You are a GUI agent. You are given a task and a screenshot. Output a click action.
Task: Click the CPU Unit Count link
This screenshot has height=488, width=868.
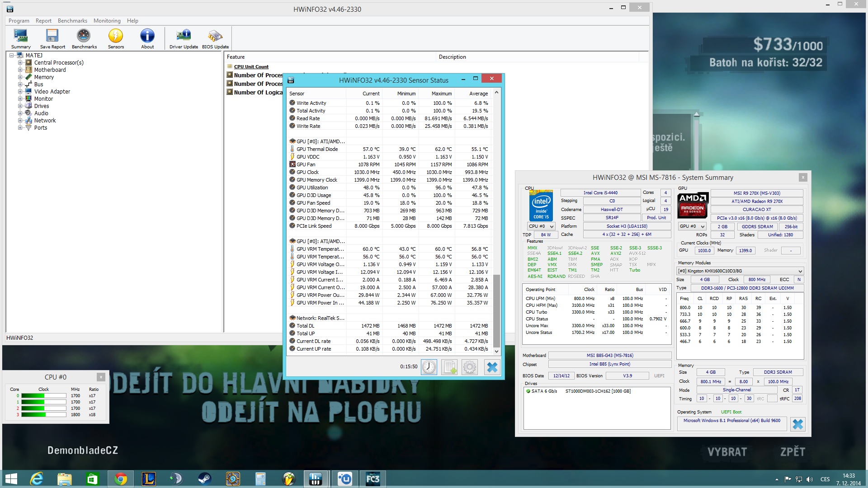coord(251,67)
